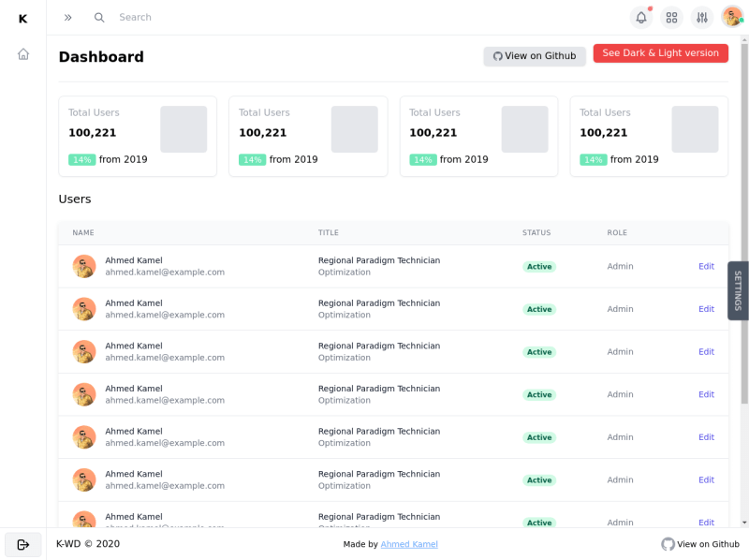Click the NAME column header
Viewport: 749px width, 560px height.
(84, 232)
